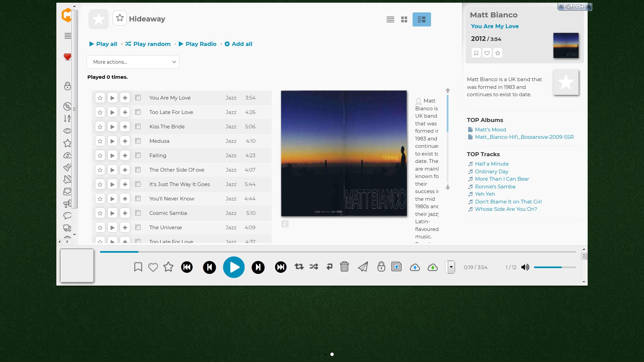The image size is (644, 362).
Task: Open the padlock icon in left sidebar
Action: 67,86
